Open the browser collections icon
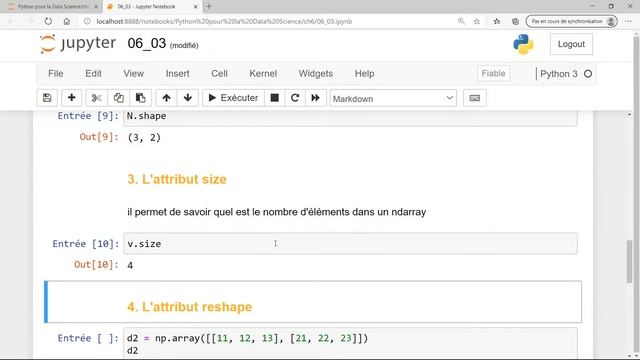Image resolution: width=640 pixels, height=360 pixels. (x=516, y=21)
